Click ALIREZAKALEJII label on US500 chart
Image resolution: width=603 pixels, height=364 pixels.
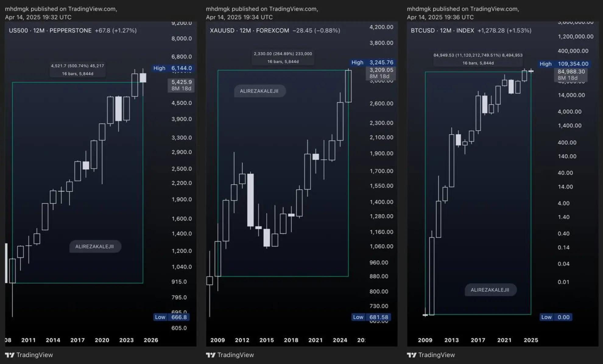95,247
